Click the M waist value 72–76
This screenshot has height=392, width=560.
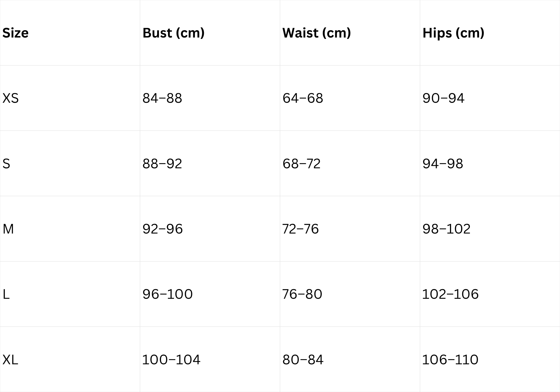[x=300, y=229]
